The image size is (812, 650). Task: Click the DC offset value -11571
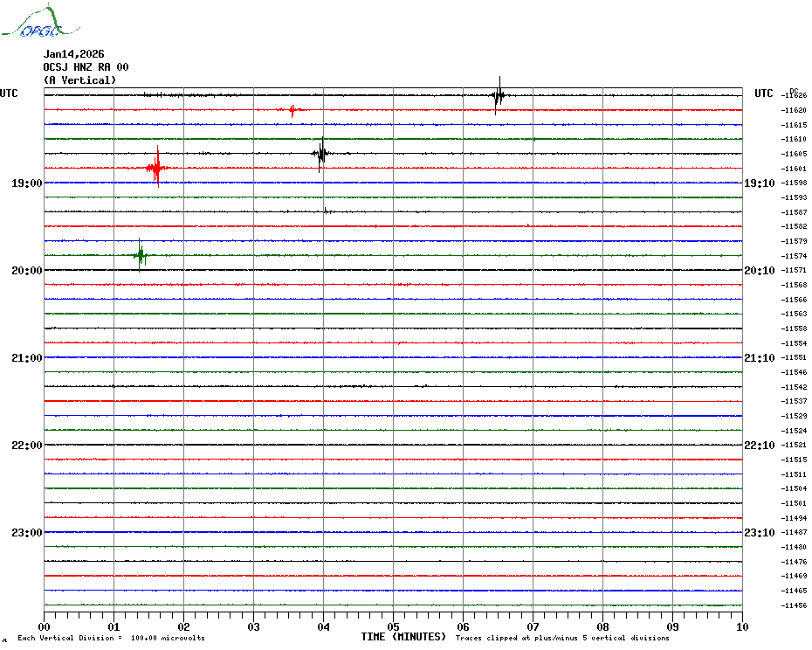point(794,270)
